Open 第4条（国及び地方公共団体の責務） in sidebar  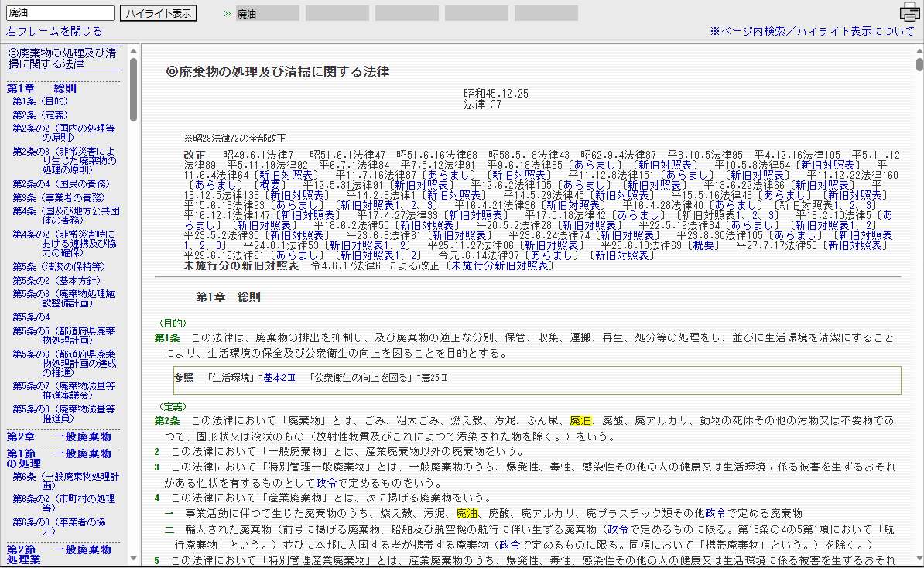[66, 215]
